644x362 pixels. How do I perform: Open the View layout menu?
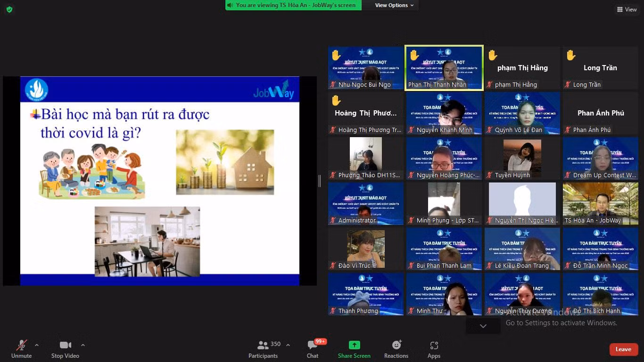627,9
